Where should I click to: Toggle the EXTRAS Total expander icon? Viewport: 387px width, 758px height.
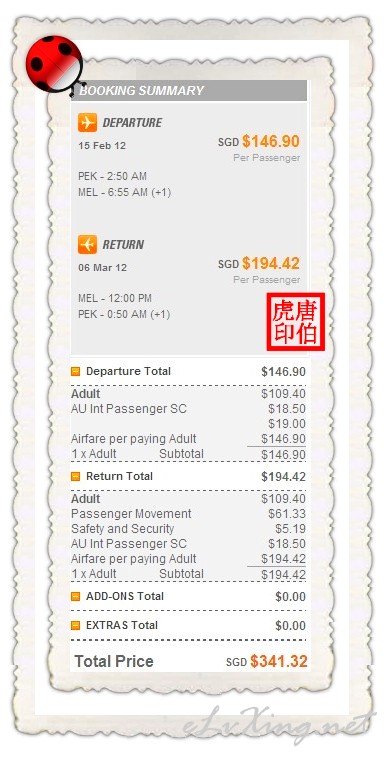[x=75, y=626]
